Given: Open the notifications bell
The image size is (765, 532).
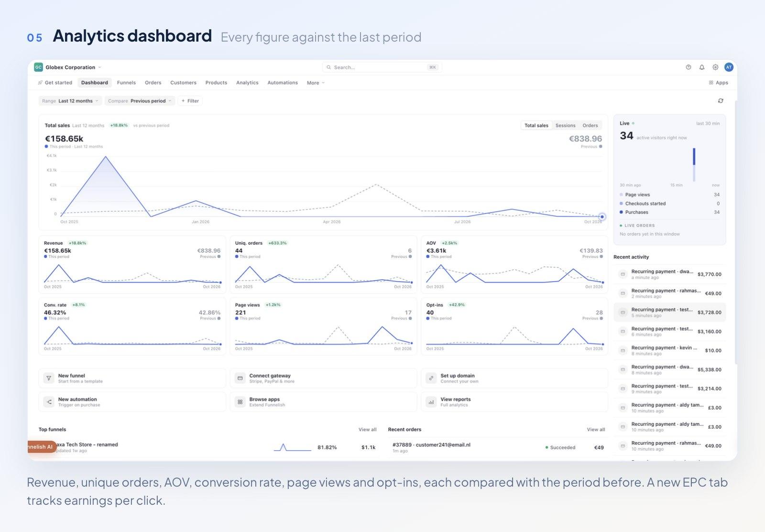Looking at the screenshot, I should pos(702,67).
